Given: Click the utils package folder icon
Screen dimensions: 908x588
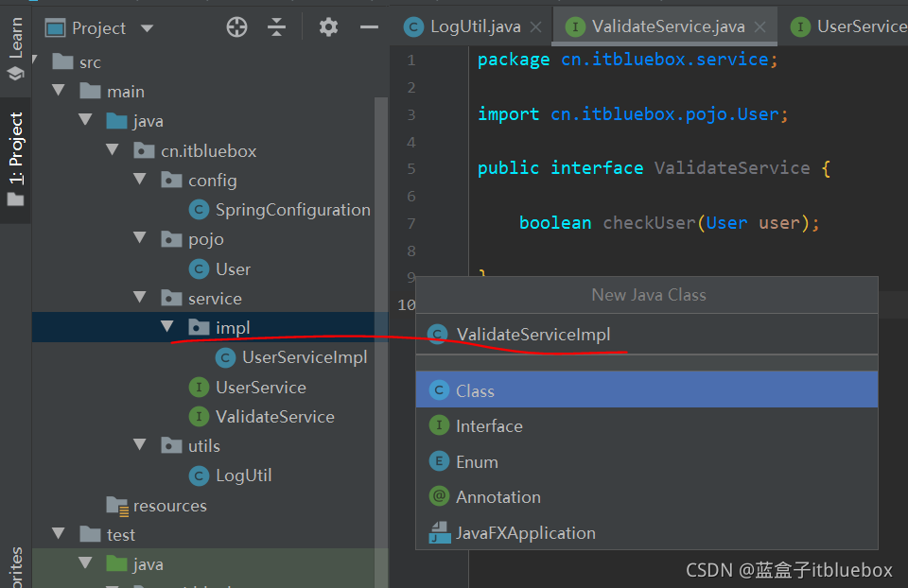Looking at the screenshot, I should [171, 445].
